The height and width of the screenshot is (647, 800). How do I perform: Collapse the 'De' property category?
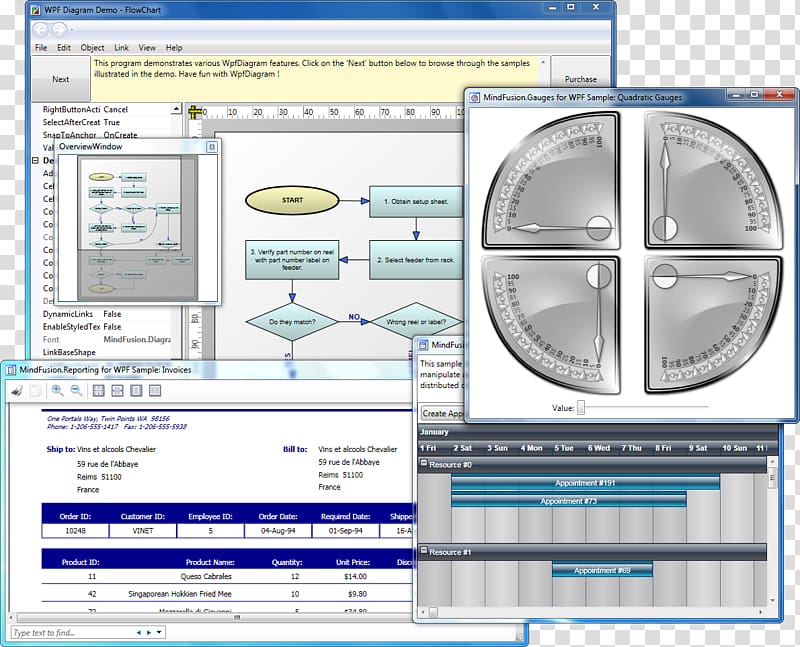click(35, 160)
